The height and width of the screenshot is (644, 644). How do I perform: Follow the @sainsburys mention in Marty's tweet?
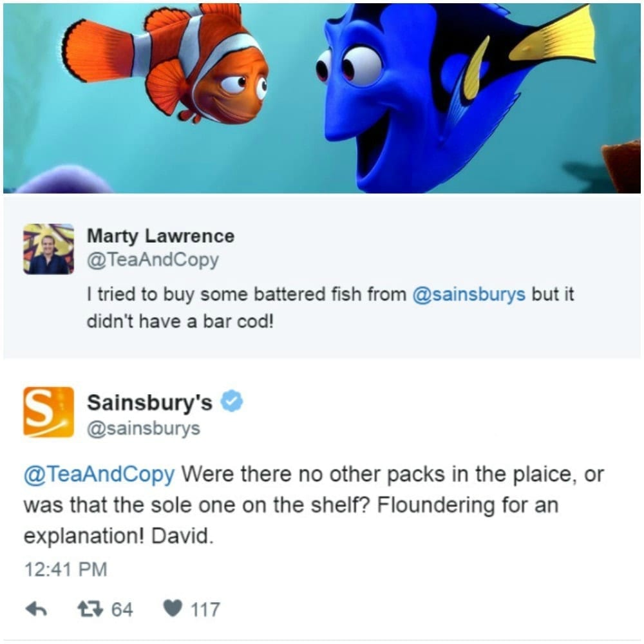click(469, 294)
